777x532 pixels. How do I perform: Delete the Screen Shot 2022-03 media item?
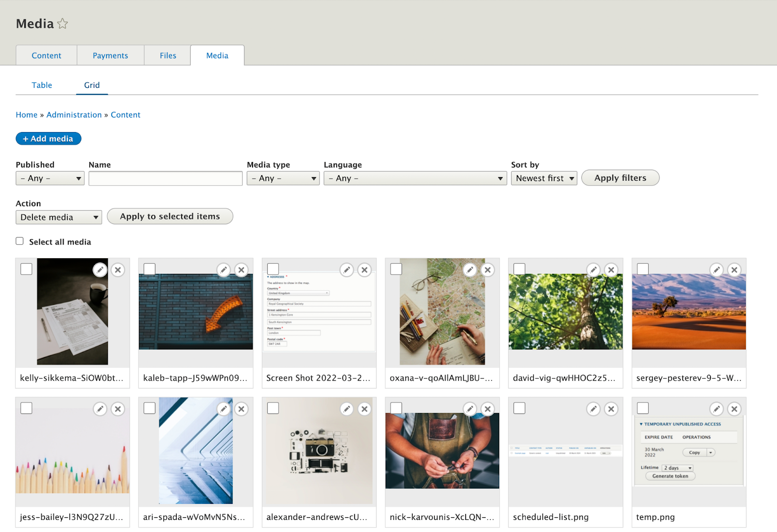tap(365, 270)
